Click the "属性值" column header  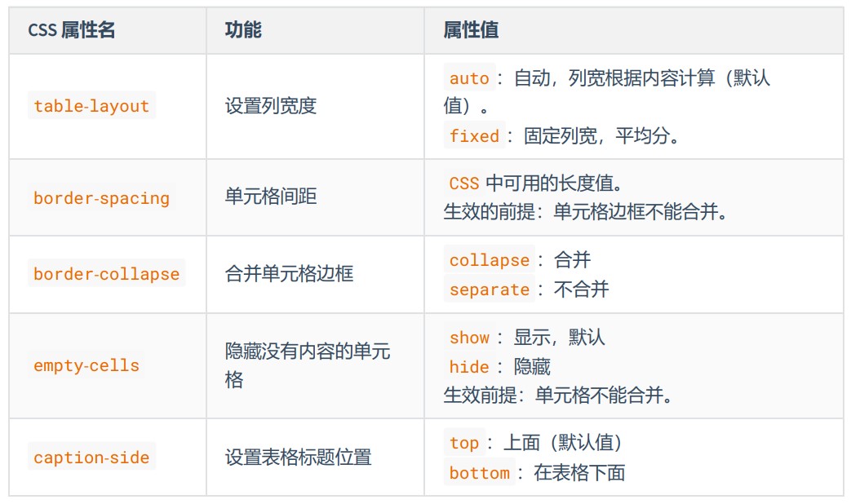point(471,31)
